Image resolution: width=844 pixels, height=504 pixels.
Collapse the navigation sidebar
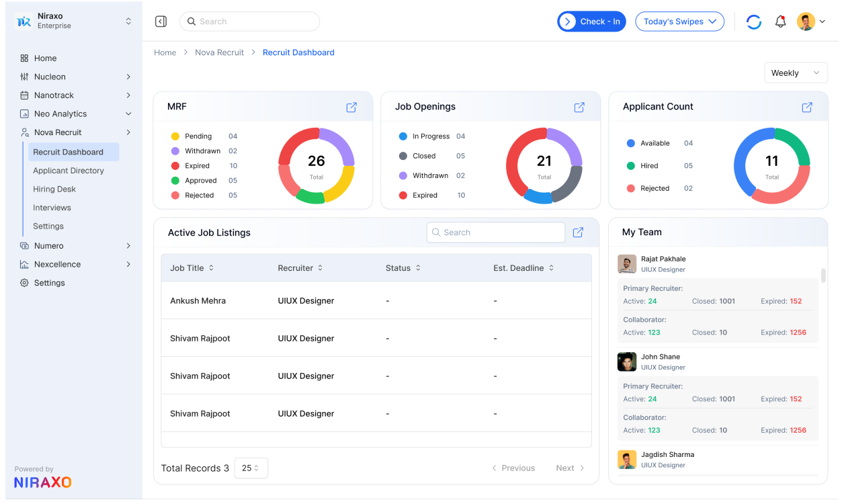click(x=161, y=21)
